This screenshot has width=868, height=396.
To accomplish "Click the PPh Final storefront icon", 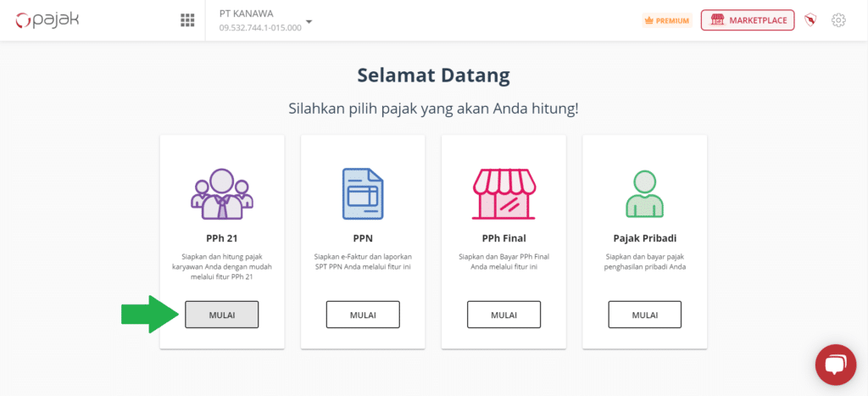I will (x=504, y=194).
